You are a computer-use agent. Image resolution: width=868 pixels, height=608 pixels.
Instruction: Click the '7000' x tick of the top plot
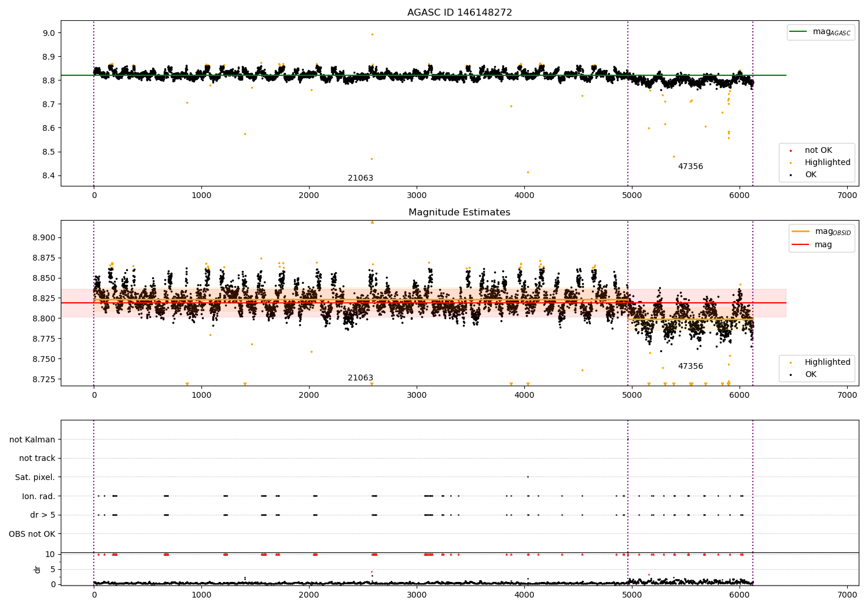pyautogui.click(x=847, y=196)
